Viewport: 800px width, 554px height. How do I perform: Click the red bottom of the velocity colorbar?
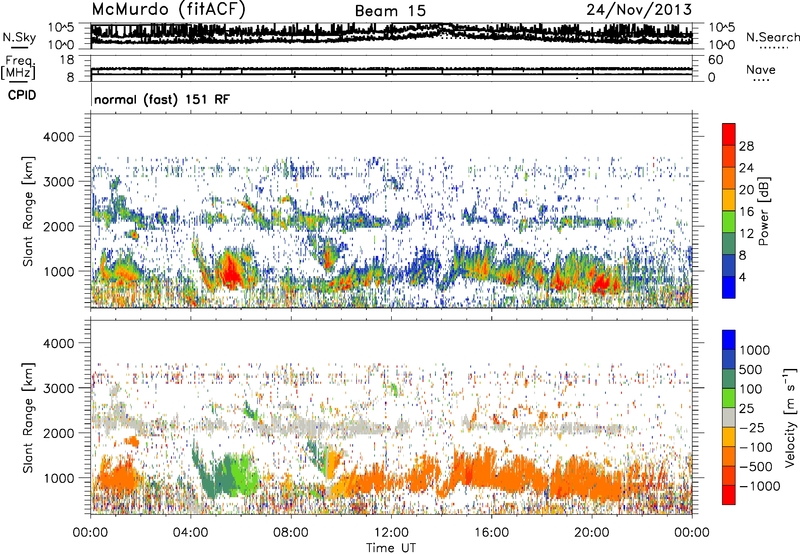729,495
